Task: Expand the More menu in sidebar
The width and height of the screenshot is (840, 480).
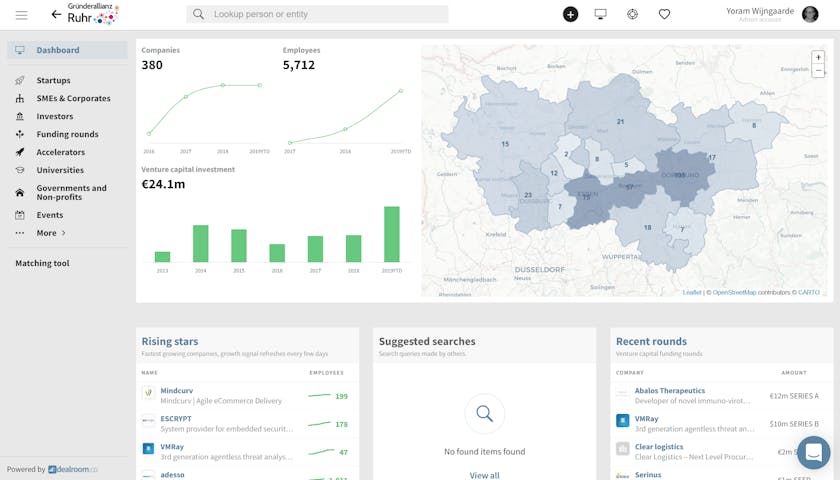Action: (50, 233)
